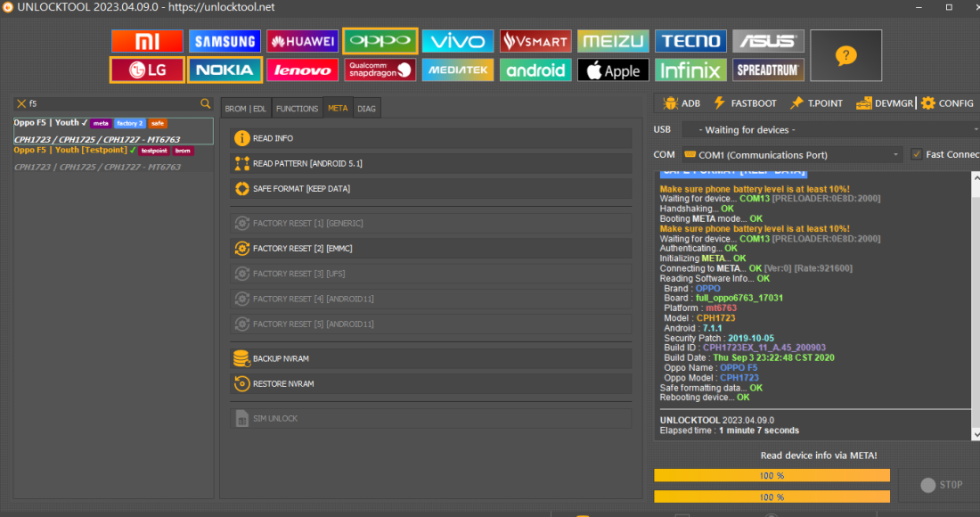Open Fastboot tools
The height and width of the screenshot is (517, 980).
tap(745, 103)
